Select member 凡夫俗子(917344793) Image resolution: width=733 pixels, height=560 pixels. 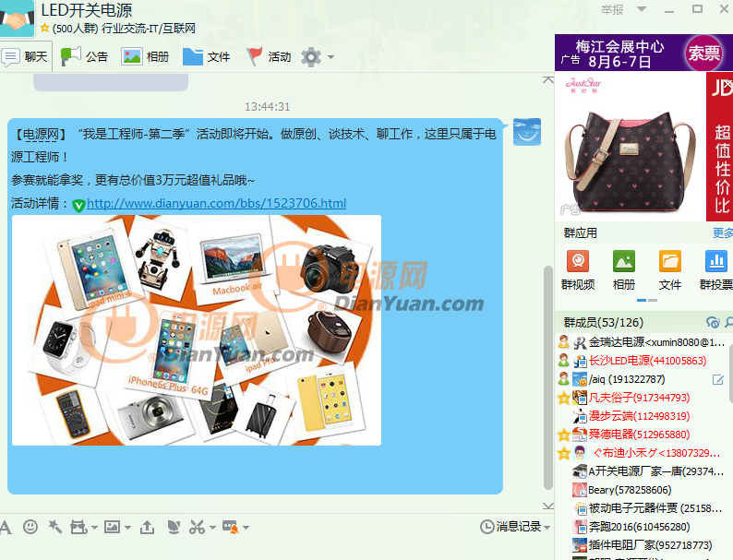[x=642, y=398]
